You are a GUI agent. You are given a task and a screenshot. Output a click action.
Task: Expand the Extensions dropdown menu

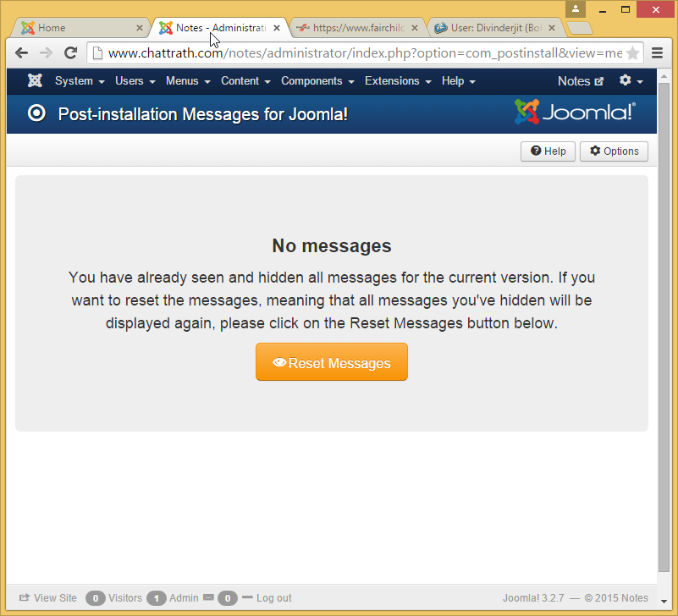[x=398, y=81]
